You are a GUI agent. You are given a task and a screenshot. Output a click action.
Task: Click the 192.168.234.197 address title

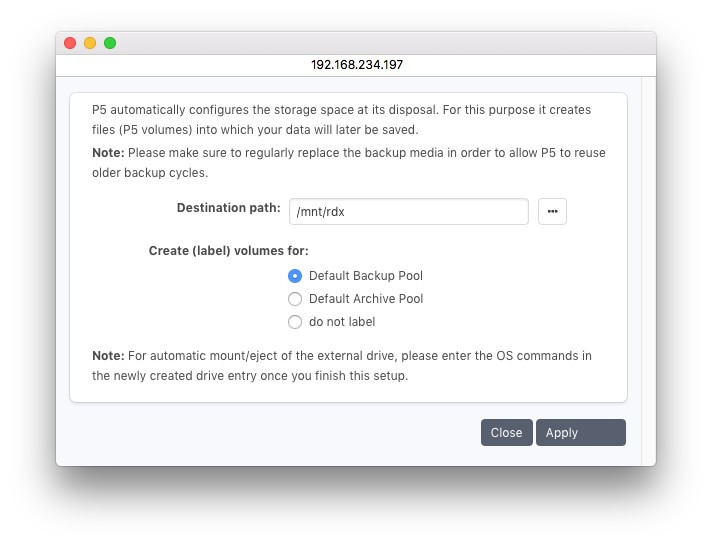click(356, 65)
